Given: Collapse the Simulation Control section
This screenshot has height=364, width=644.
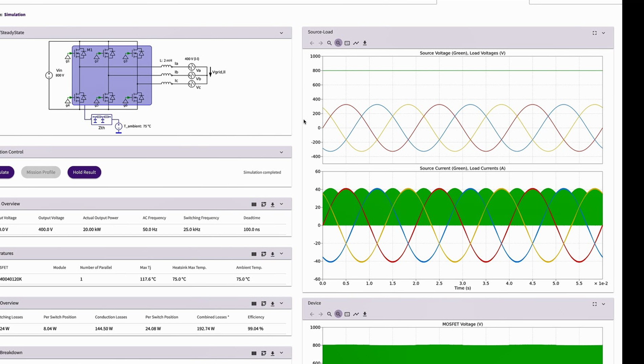Looking at the screenshot, I should pos(282,152).
